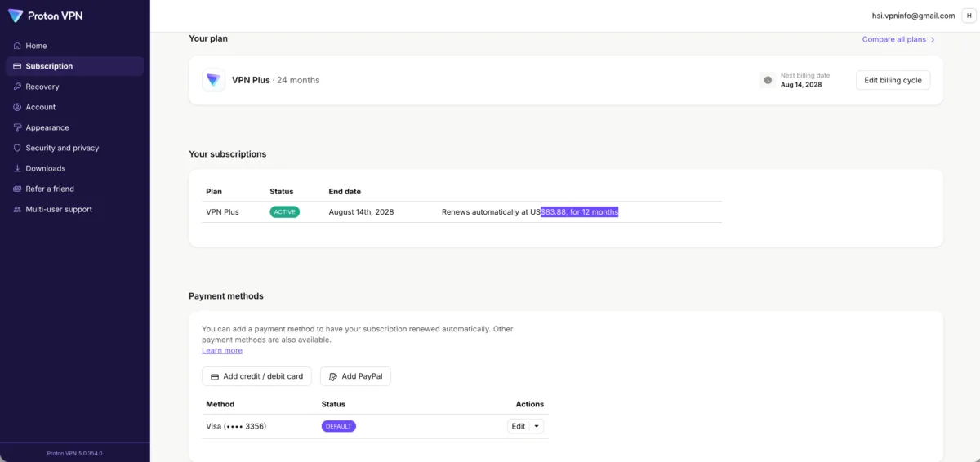Click the Refer a friend gift icon
The height and width of the screenshot is (462, 980).
17,189
